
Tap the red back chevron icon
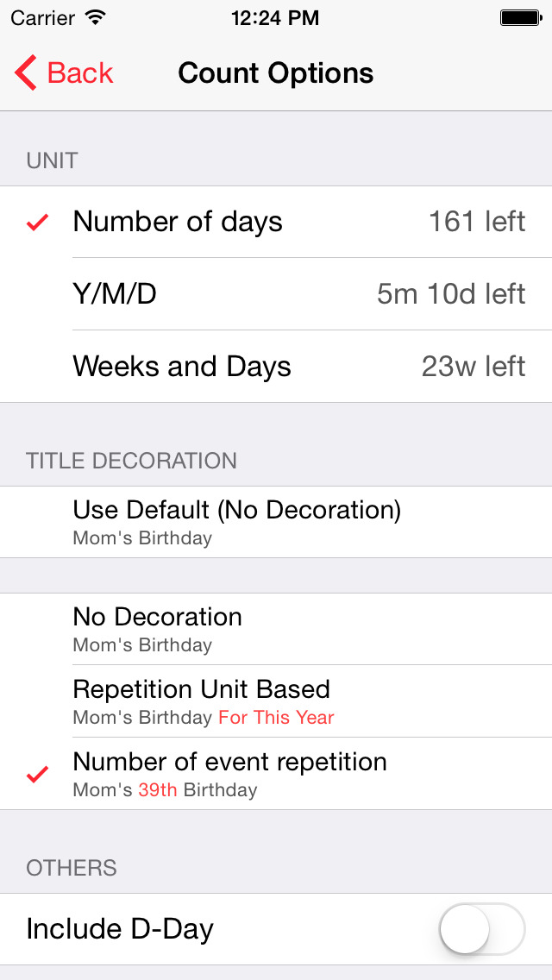click(x=26, y=73)
